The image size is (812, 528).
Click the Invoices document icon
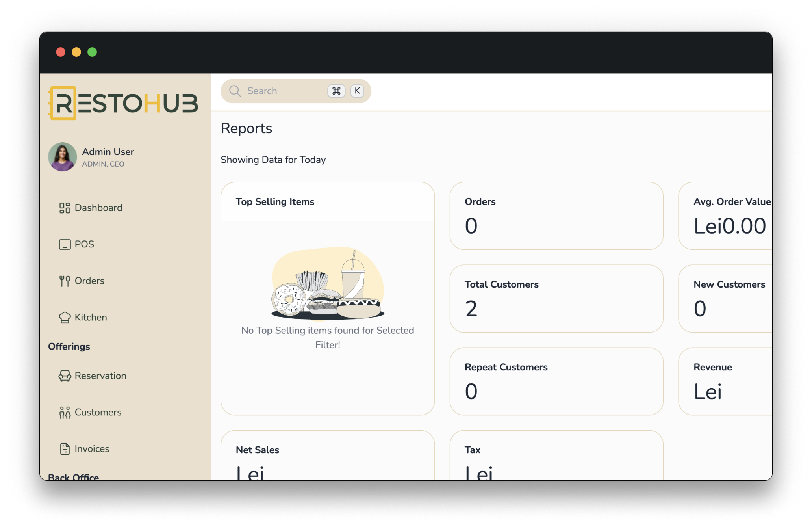coord(65,449)
